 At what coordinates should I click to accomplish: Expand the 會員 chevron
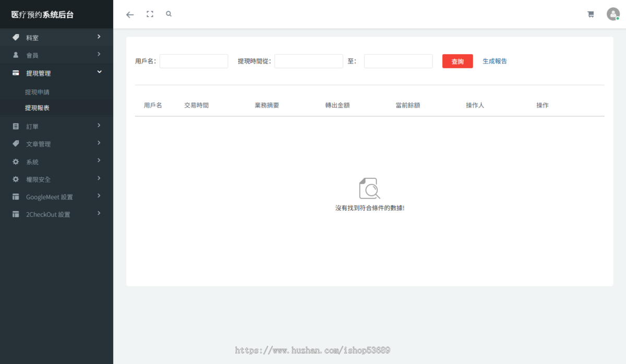(99, 54)
